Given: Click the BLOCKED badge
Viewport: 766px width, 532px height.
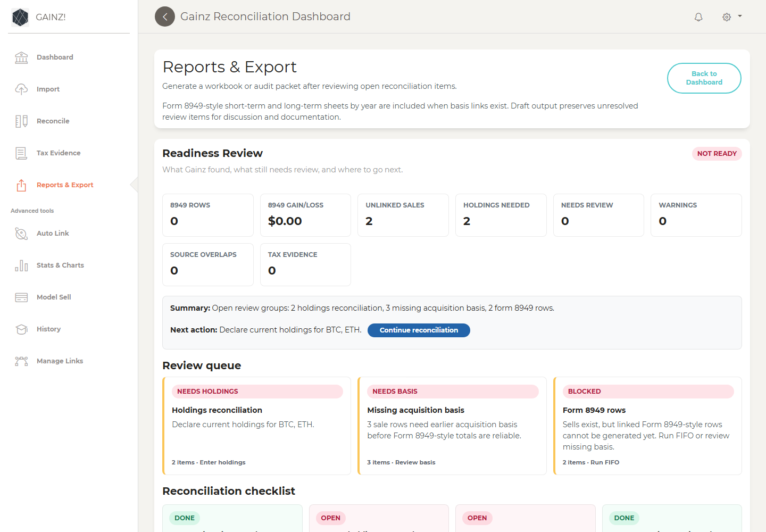Looking at the screenshot, I should tap(648, 392).
